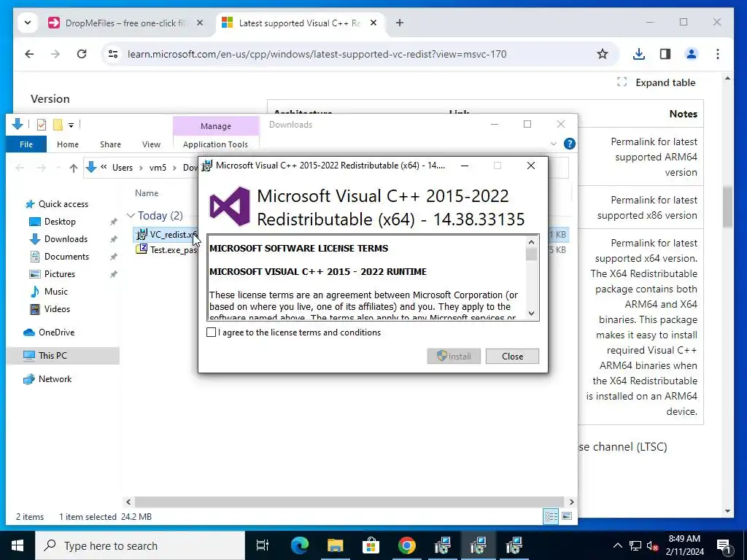View site information icon in address bar
The width and height of the screenshot is (747, 560).
pos(113,54)
